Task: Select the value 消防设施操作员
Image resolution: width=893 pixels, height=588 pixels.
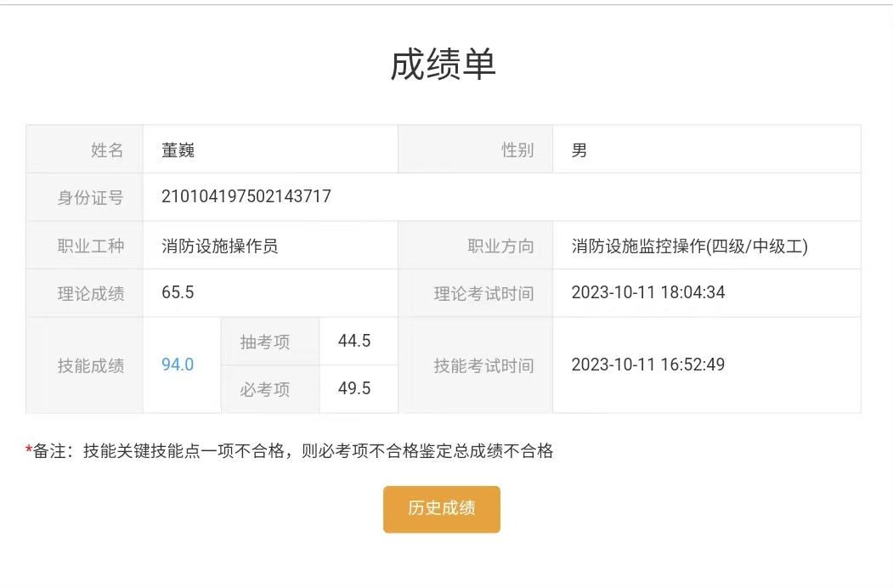Action: (x=220, y=246)
